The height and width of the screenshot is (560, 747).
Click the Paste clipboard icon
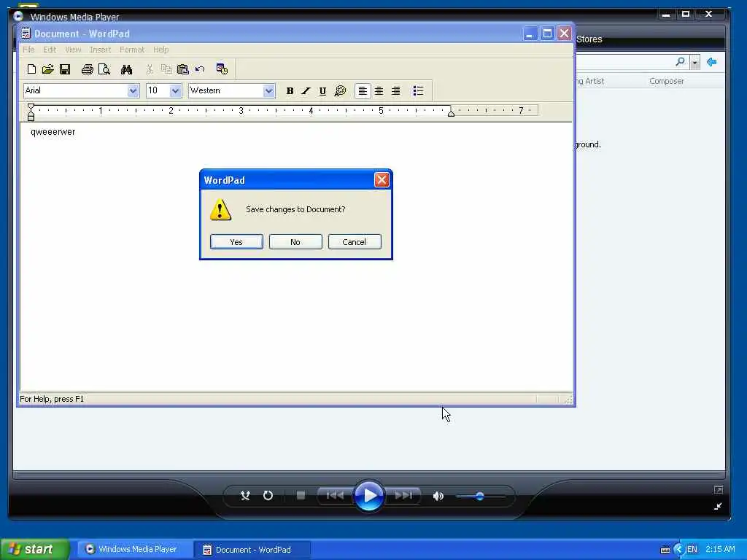[183, 69]
